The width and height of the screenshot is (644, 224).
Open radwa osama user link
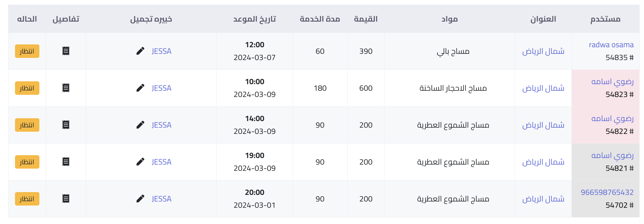[x=611, y=45]
